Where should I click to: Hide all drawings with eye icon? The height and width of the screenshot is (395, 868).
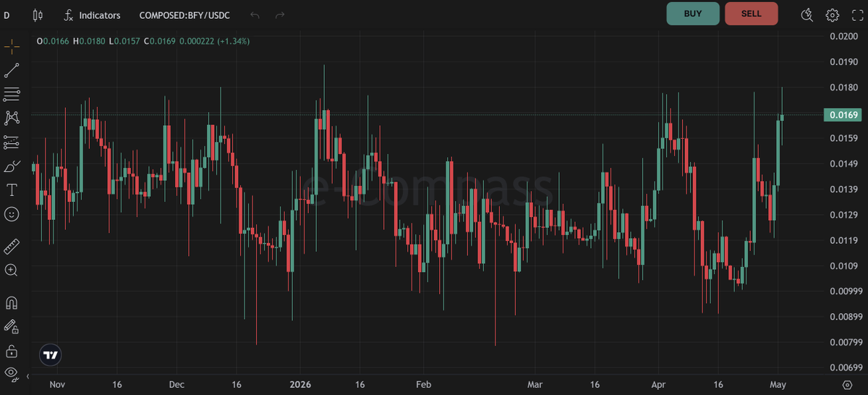(x=11, y=373)
